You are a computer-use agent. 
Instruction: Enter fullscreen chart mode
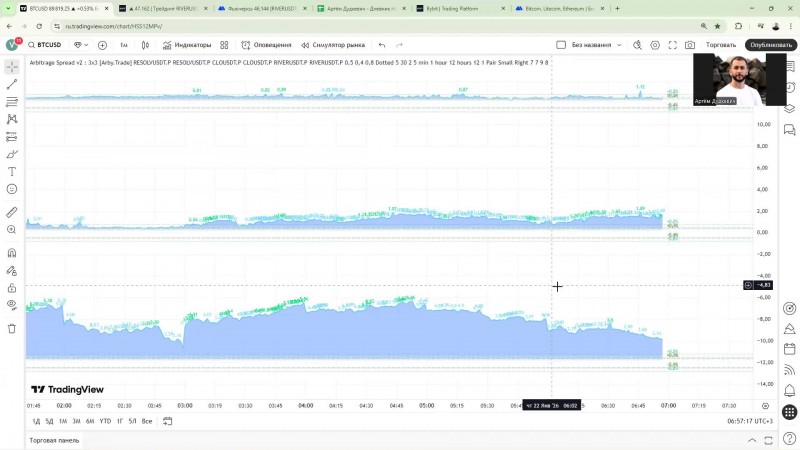pos(672,45)
